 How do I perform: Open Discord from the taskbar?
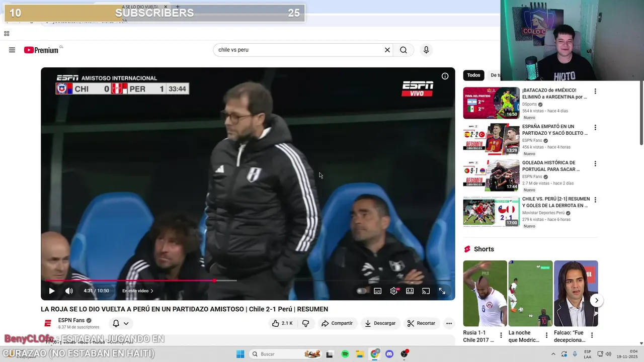(x=389, y=354)
